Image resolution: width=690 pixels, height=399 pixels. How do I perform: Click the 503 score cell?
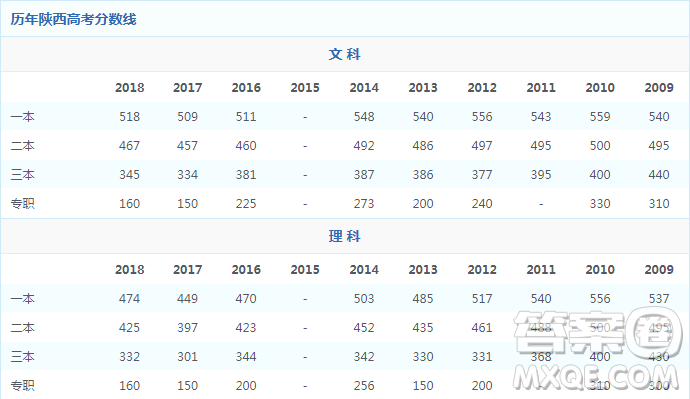[364, 299]
